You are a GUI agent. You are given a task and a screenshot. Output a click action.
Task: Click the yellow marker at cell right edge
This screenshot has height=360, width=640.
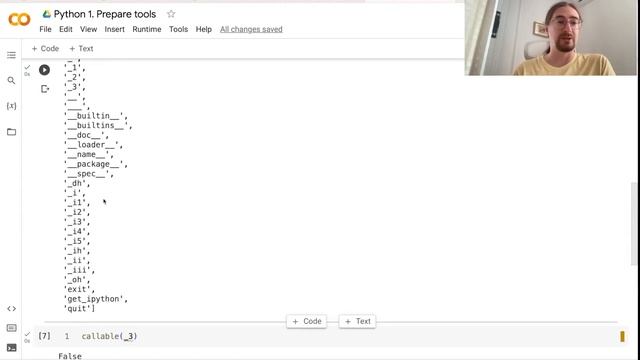click(x=622, y=336)
